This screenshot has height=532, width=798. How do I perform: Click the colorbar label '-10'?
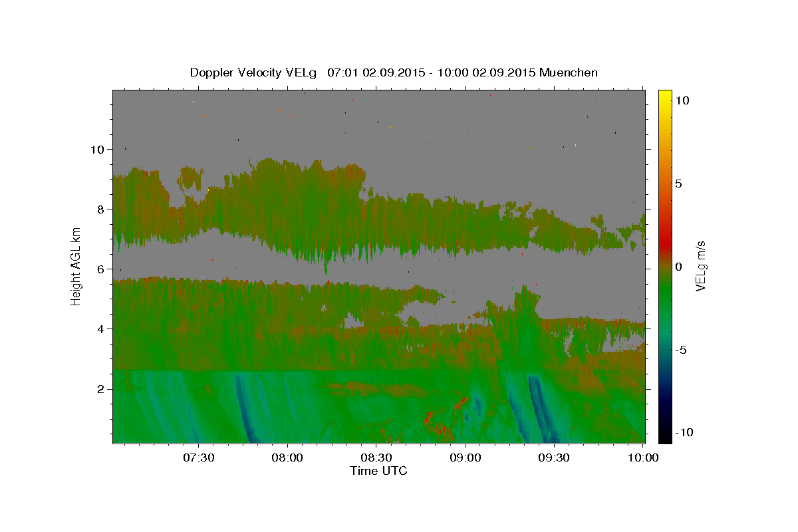click(685, 432)
